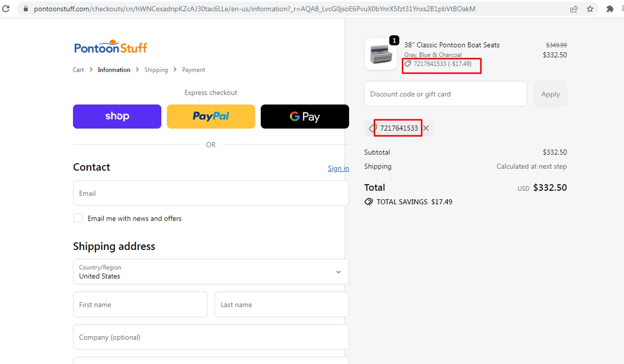Click the Last name field
Viewport: 624px width, 364px height.
click(x=282, y=305)
